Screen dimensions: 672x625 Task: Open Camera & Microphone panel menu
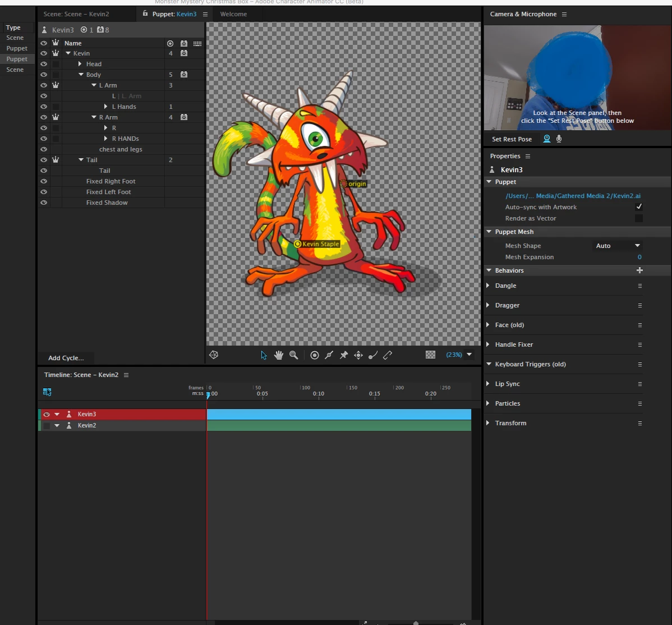tap(564, 14)
